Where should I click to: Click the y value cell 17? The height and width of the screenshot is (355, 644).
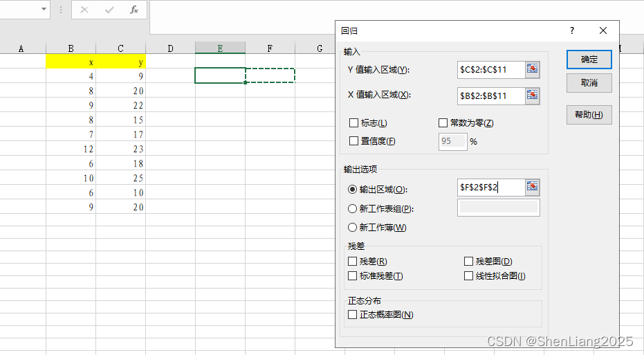coord(120,134)
